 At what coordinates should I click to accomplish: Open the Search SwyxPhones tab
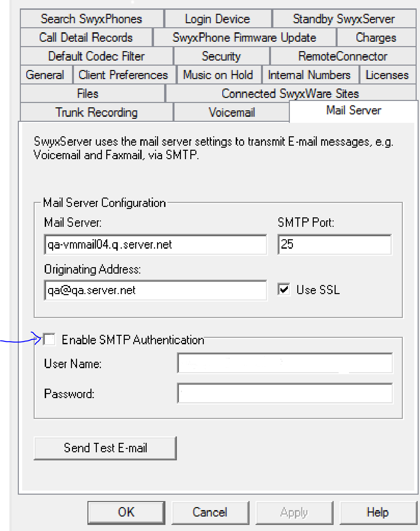click(x=91, y=19)
